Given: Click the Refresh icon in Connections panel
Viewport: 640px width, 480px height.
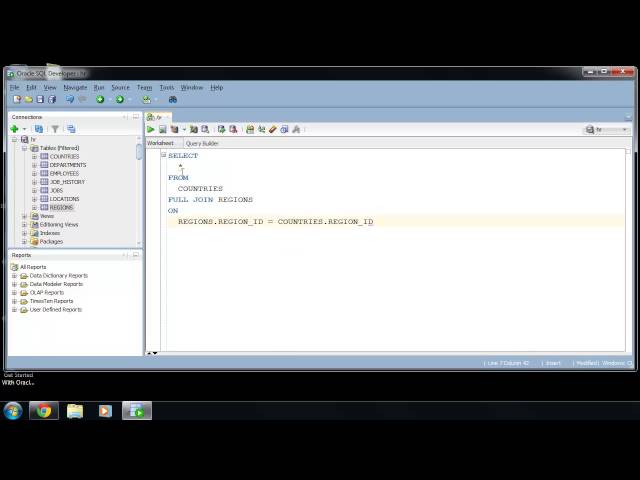Looking at the screenshot, I should click(x=39, y=129).
